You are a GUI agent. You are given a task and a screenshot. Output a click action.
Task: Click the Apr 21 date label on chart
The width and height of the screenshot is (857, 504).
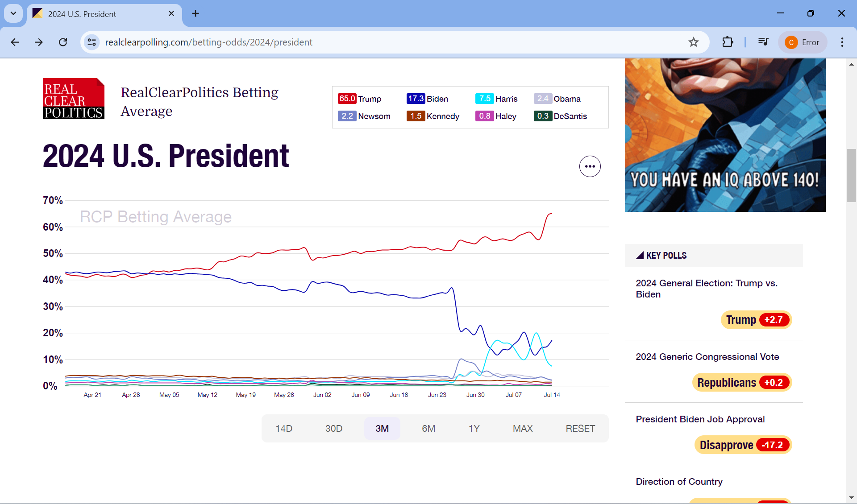pos(92,395)
